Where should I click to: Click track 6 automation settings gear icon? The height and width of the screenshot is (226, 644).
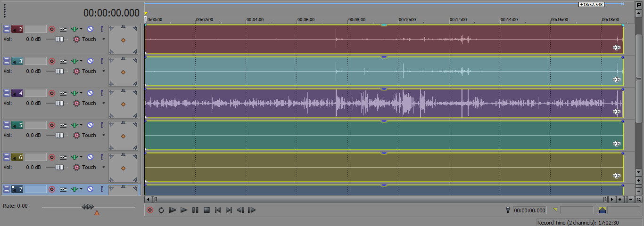(x=76, y=168)
